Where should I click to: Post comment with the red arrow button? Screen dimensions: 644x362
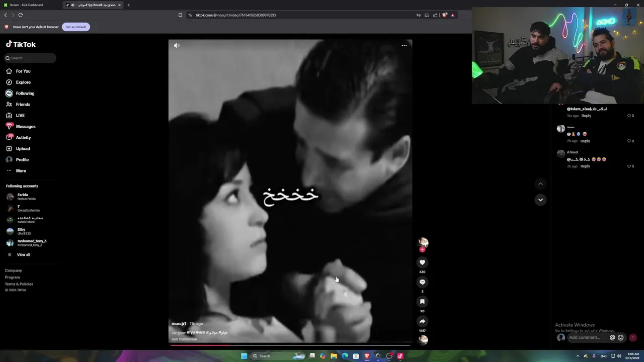(633, 338)
